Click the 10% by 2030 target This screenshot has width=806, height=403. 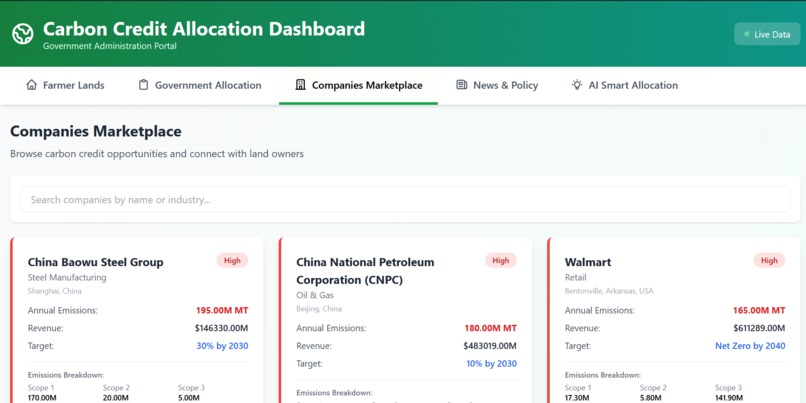pos(491,363)
